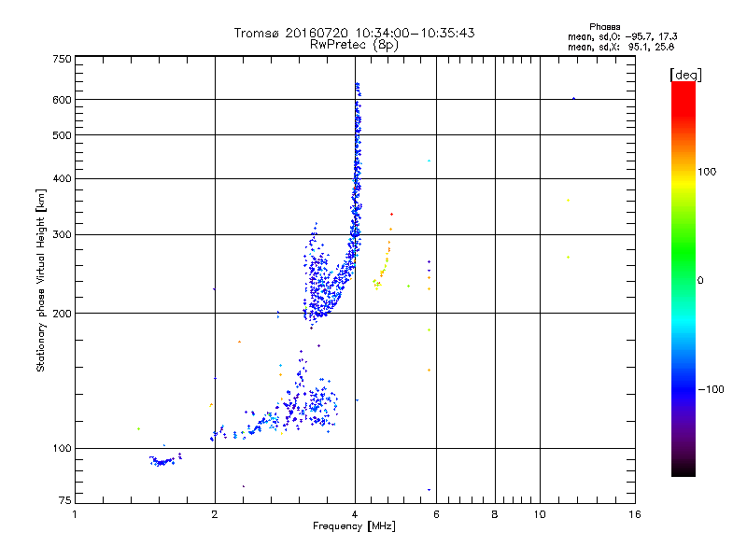Click the colorbar tick label '100'

tap(707, 172)
